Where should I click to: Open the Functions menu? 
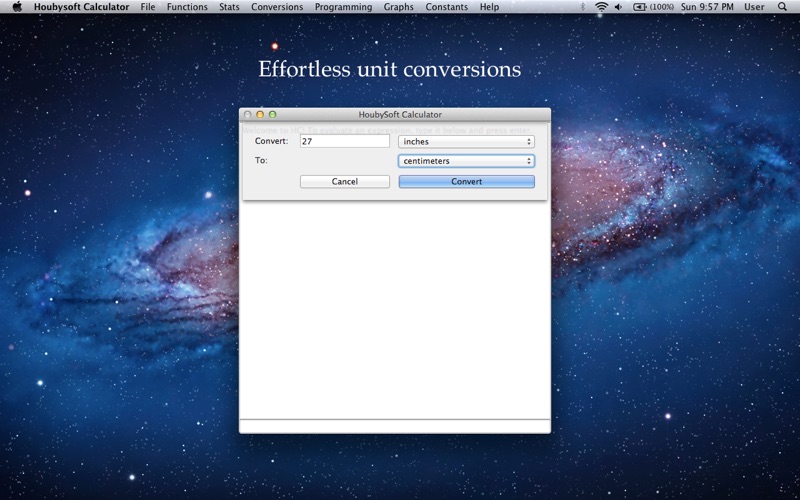point(187,7)
